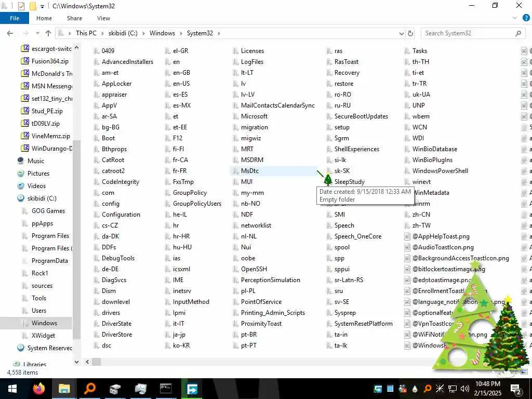
Task: Select the XWidget folder in the tree
Action: [43, 336]
